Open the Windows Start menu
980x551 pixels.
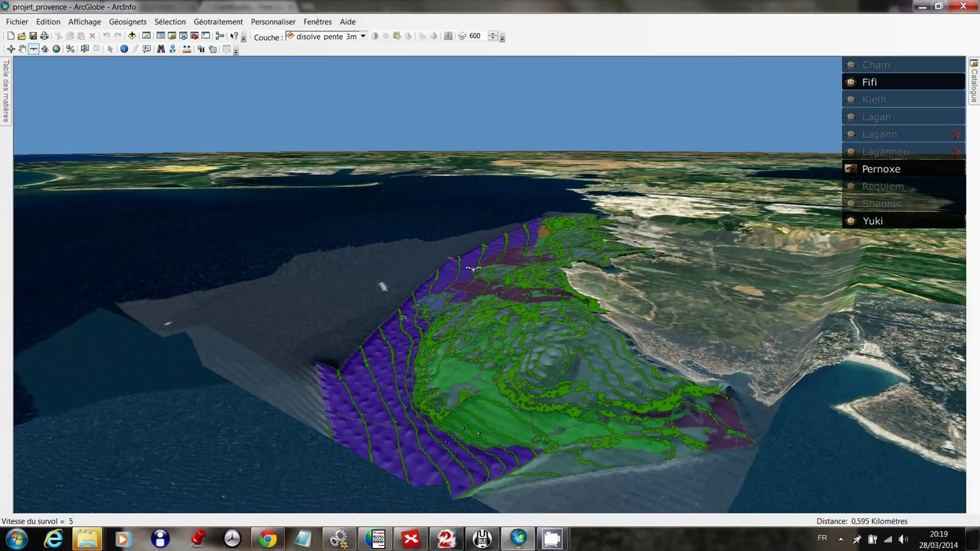pyautogui.click(x=17, y=539)
